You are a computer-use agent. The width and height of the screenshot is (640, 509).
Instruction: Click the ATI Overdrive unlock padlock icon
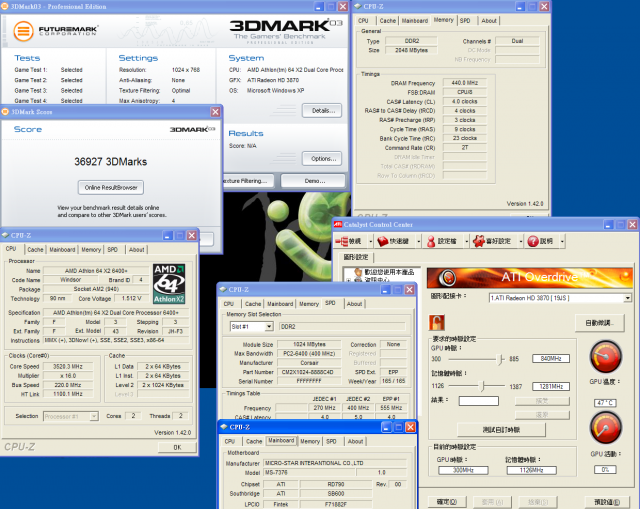point(436,323)
